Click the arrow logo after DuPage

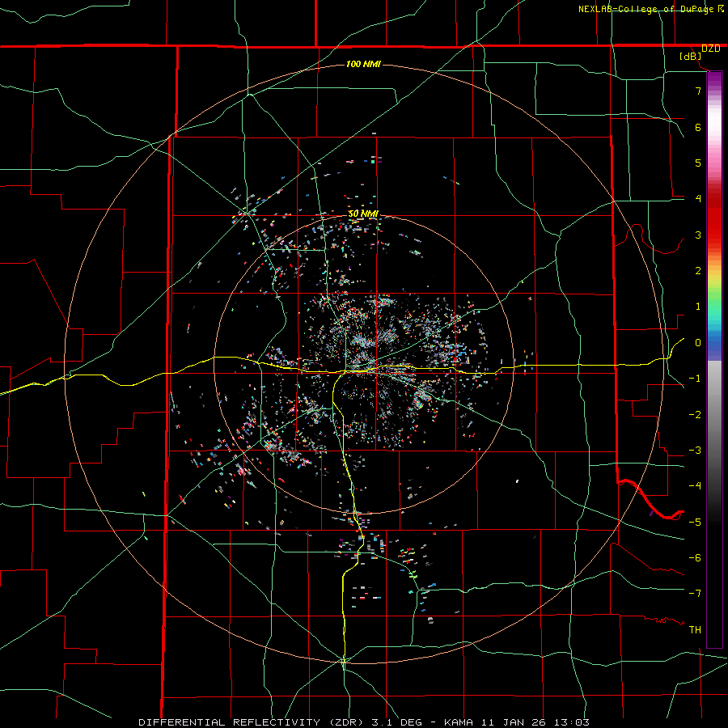(721, 8)
